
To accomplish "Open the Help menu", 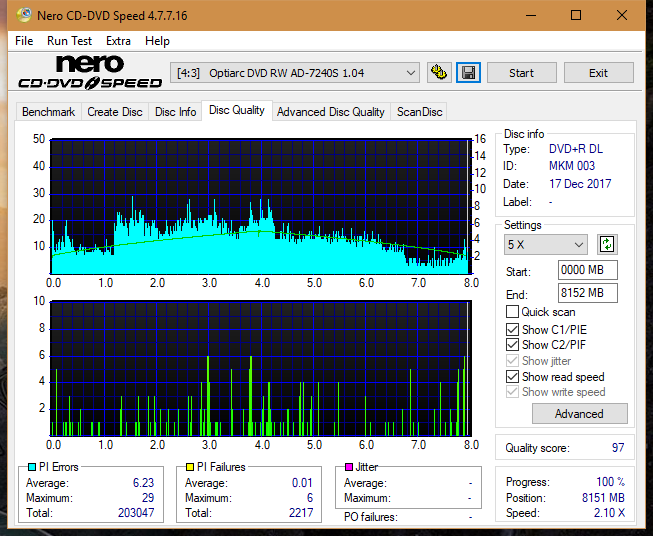I will point(157,41).
